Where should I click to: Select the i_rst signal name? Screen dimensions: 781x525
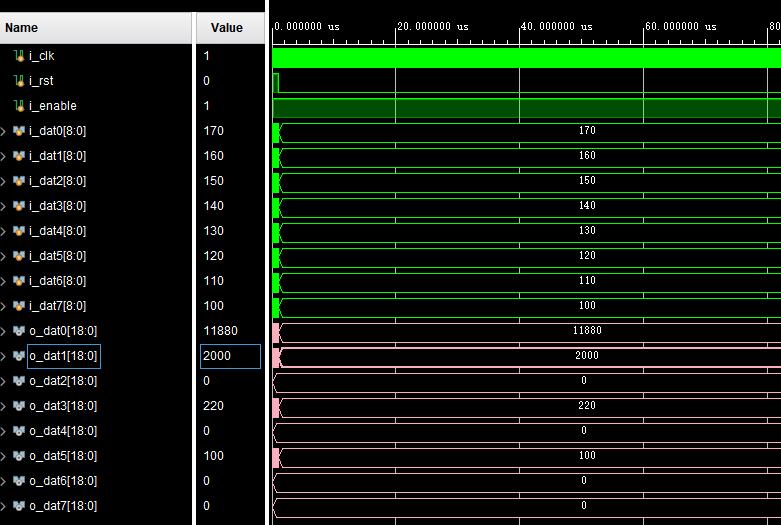coord(41,81)
